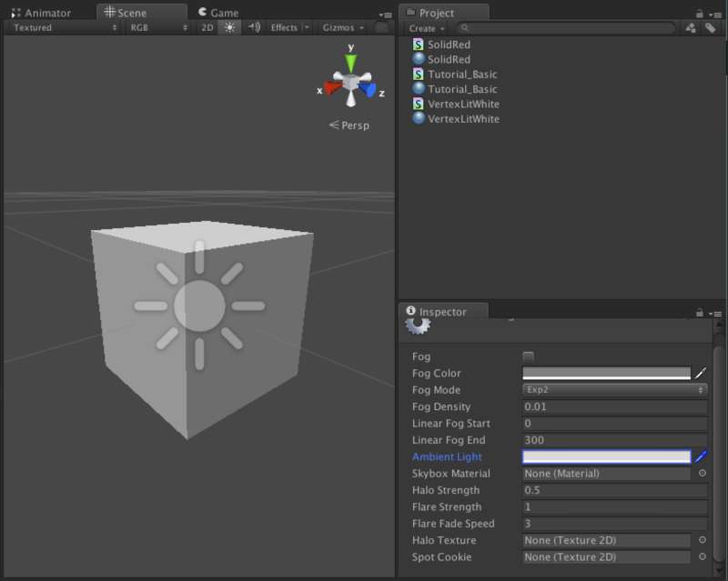The width and height of the screenshot is (728, 581).
Task: Toggle 2D mode in Scene view
Action: tap(207, 28)
